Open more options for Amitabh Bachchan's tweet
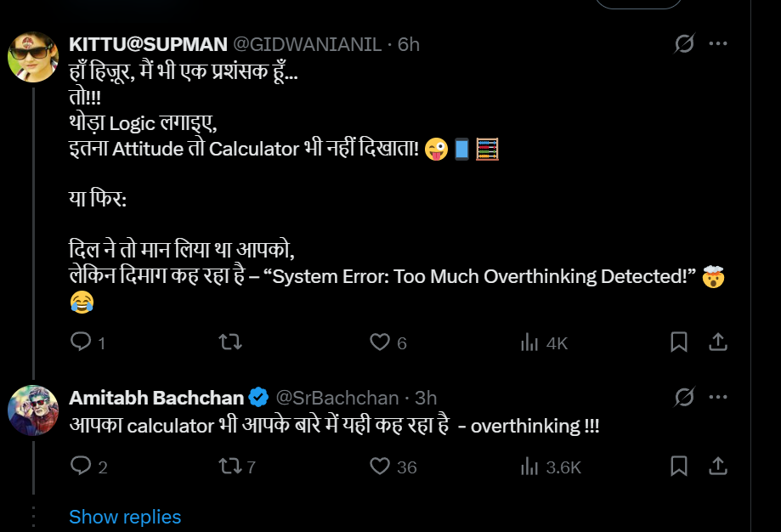The image size is (781, 532). click(x=718, y=397)
